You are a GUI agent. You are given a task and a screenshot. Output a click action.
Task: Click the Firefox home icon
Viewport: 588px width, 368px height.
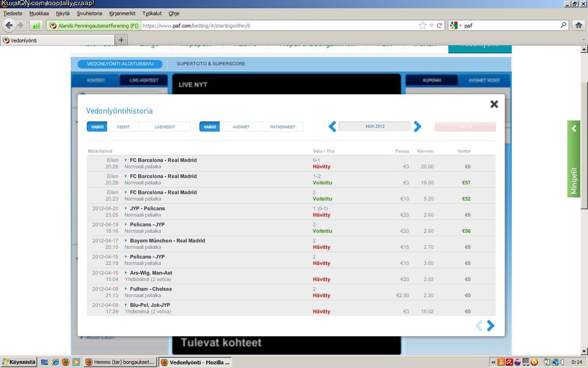579,25
